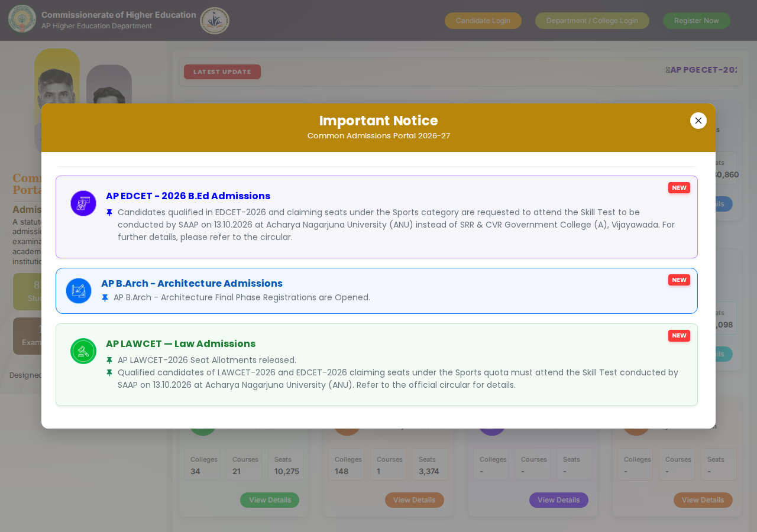Click the Colleges 148 stat box
This screenshot has height=532, width=757.
(347, 465)
